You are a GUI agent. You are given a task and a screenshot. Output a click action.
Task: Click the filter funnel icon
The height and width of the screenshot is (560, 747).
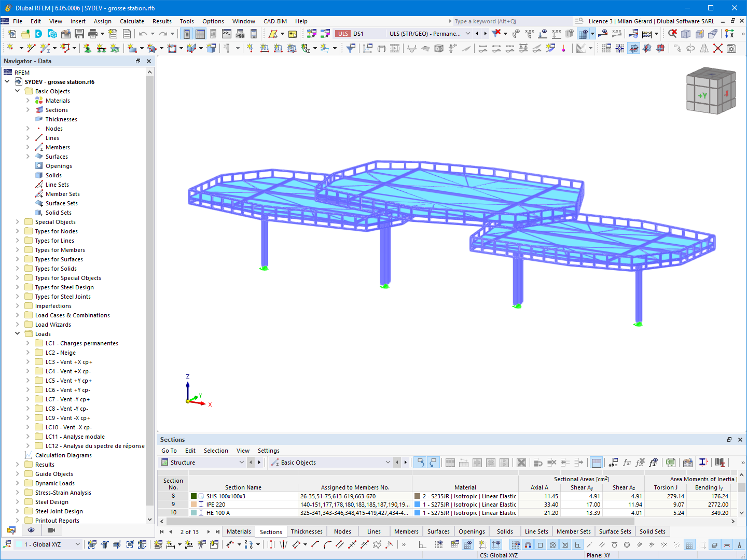coord(351,48)
